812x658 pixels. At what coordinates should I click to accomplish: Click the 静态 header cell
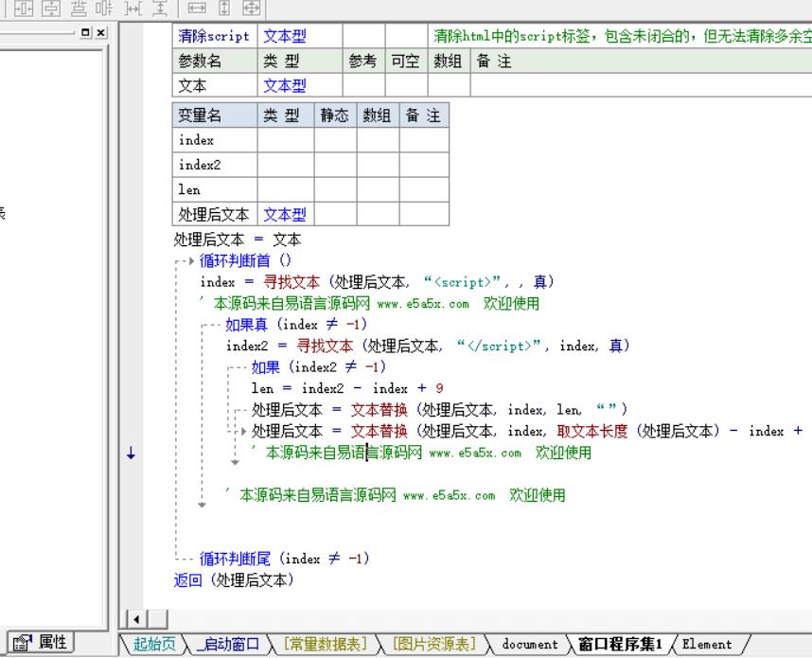[335, 115]
